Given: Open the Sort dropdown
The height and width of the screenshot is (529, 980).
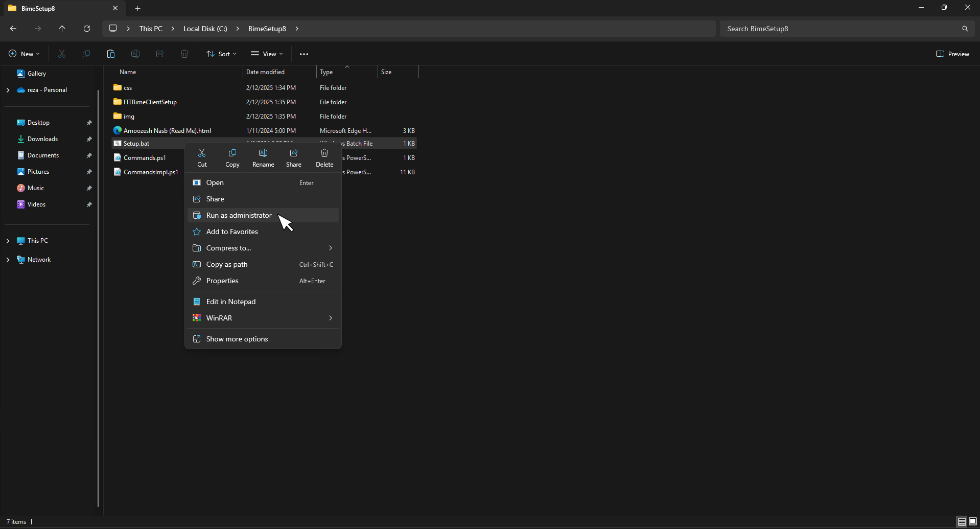Looking at the screenshot, I should 221,54.
